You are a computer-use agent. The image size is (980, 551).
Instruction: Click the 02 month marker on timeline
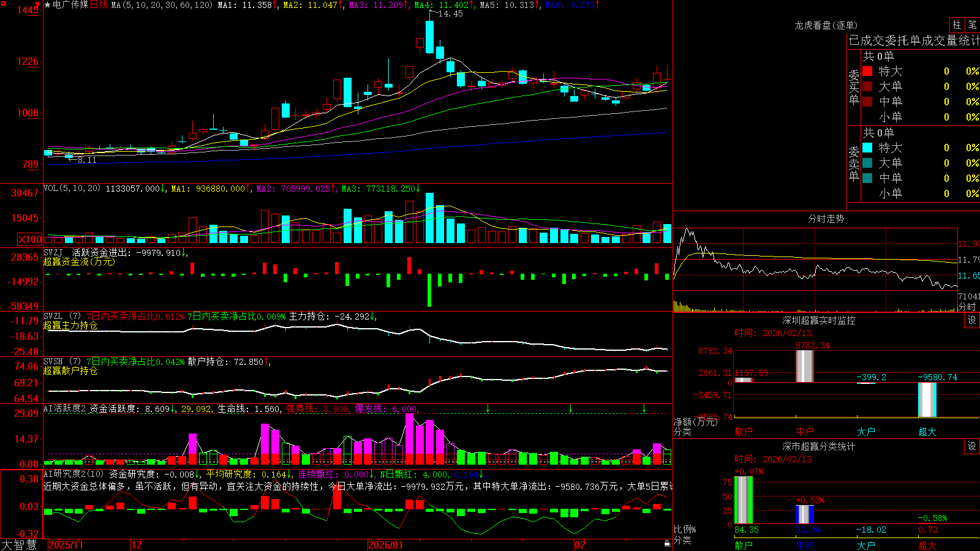click(x=580, y=545)
